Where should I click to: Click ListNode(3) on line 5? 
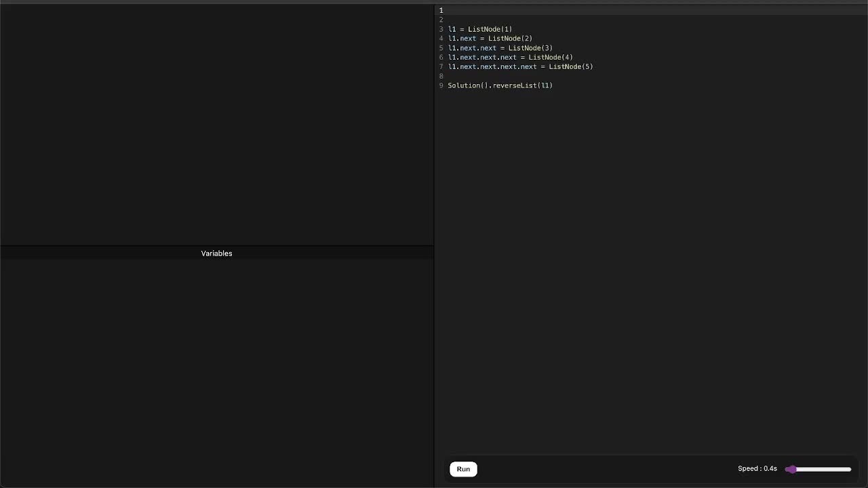[530, 48]
